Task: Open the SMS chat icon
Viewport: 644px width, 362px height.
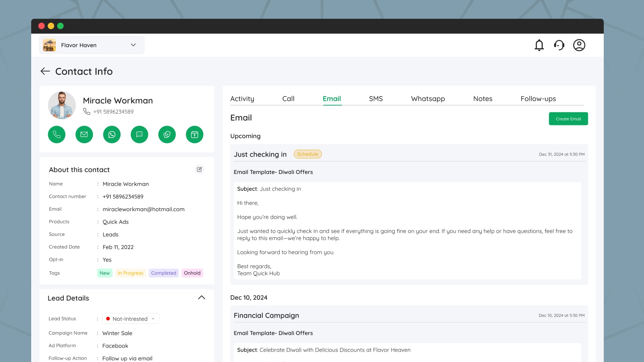Action: 139,134
